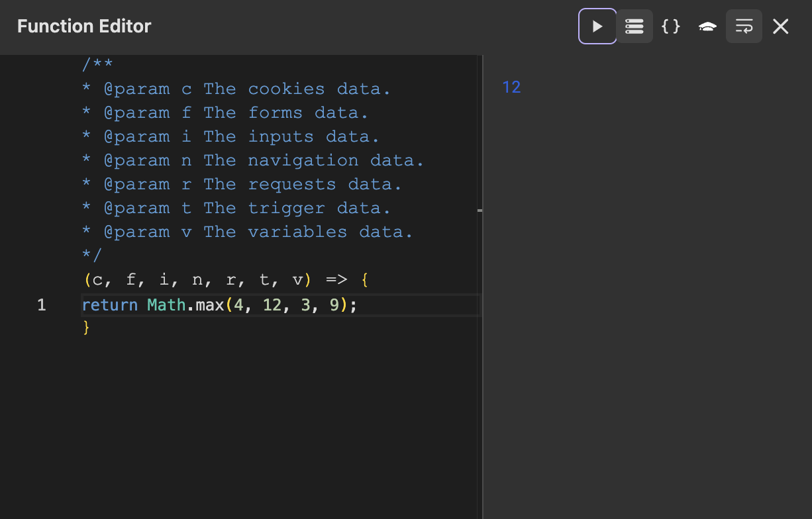Run the function with the play button
This screenshot has width=812, height=519.
click(597, 26)
